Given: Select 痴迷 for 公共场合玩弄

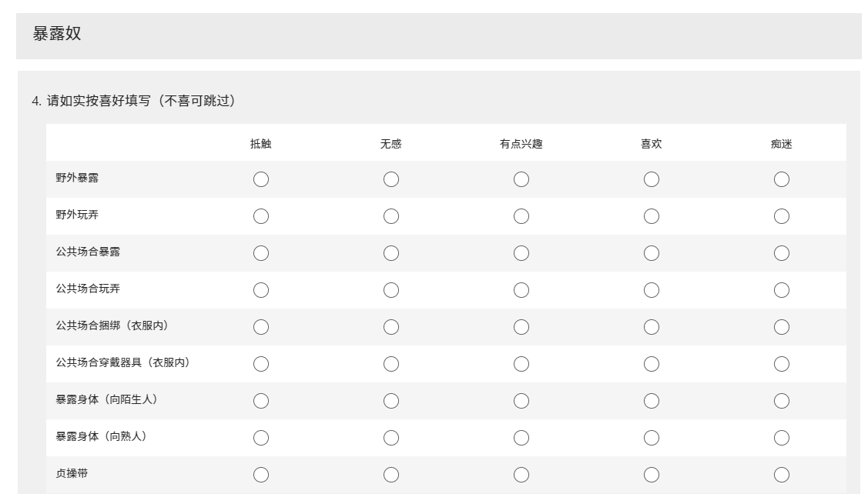Looking at the screenshot, I should (782, 290).
